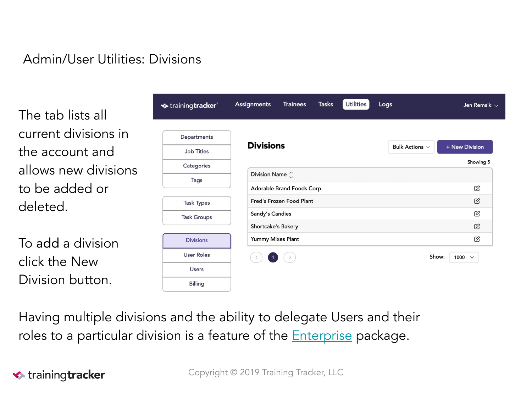The image size is (532, 399).
Task: Open Tags in the sidebar
Action: 197,181
